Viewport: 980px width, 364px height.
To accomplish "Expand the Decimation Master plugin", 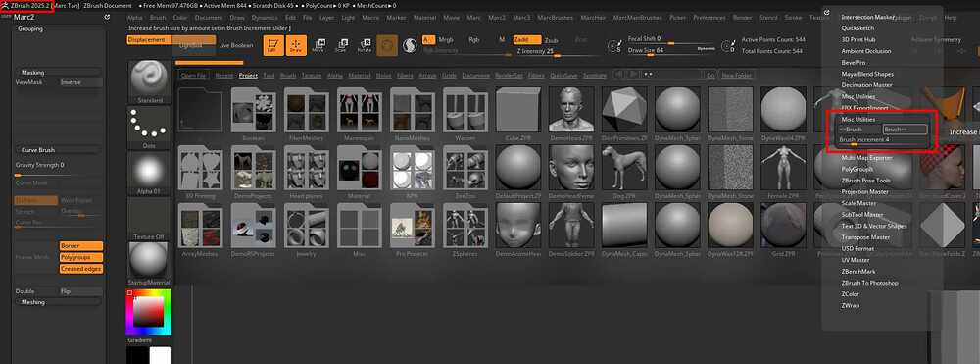I will click(x=867, y=85).
